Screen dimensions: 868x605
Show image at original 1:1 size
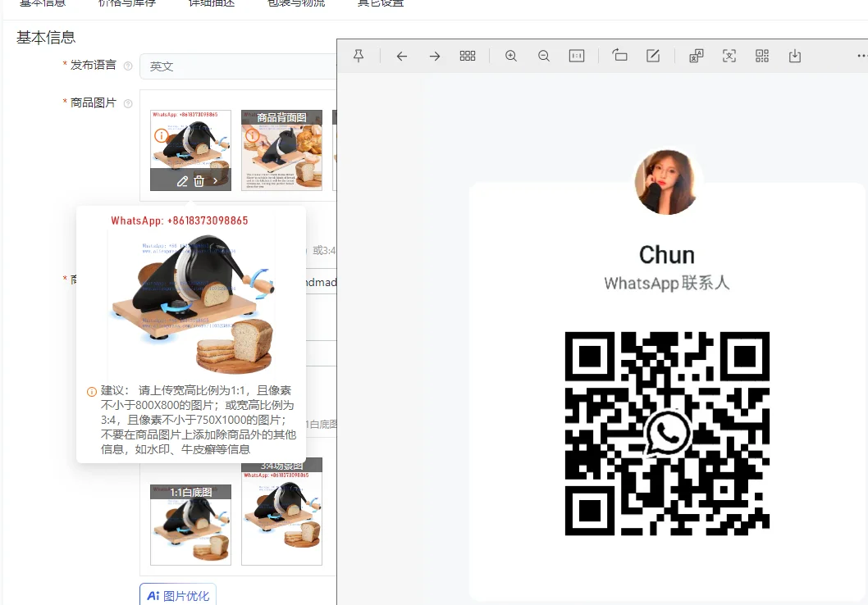pyautogui.click(x=577, y=56)
